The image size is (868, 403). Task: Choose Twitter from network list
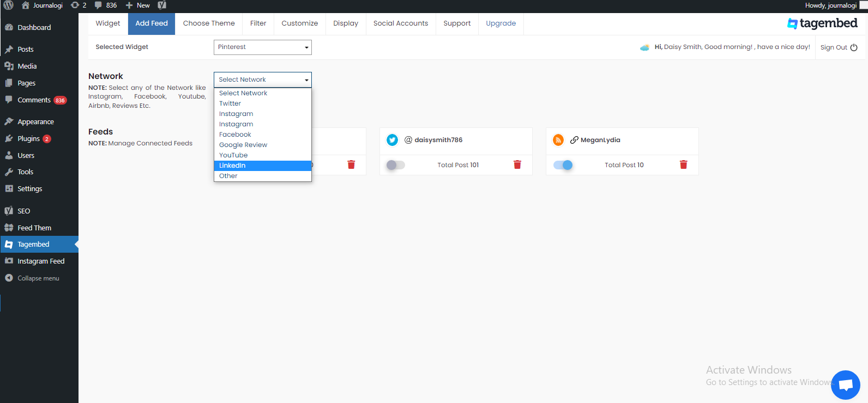(263, 103)
